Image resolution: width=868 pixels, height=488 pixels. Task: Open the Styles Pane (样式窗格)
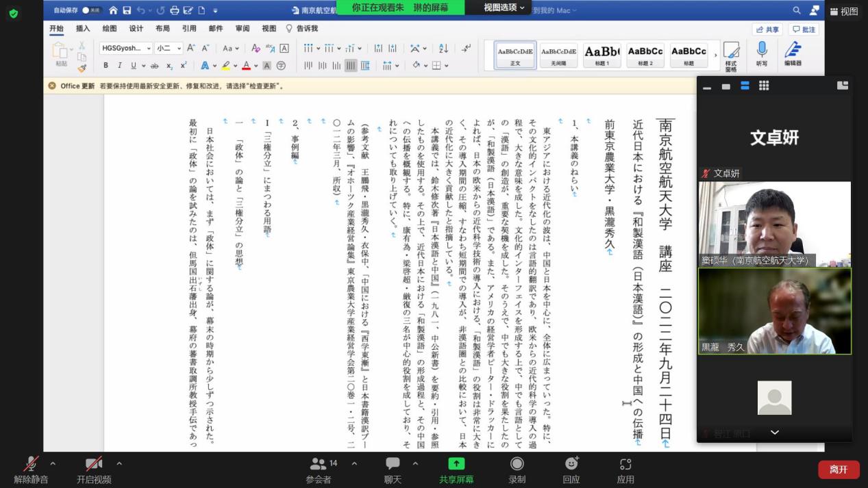[731, 53]
